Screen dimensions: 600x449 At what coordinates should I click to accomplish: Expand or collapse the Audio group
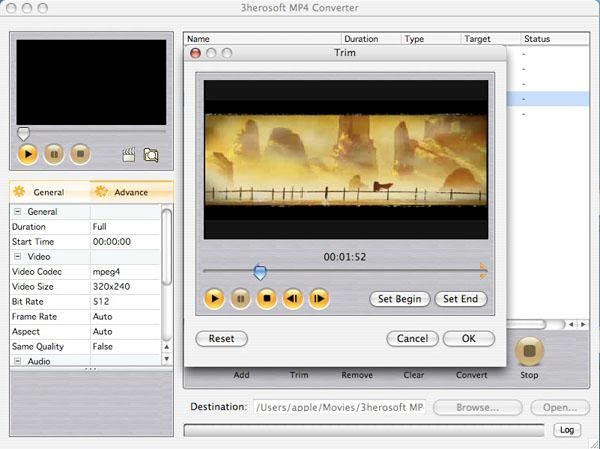18,361
